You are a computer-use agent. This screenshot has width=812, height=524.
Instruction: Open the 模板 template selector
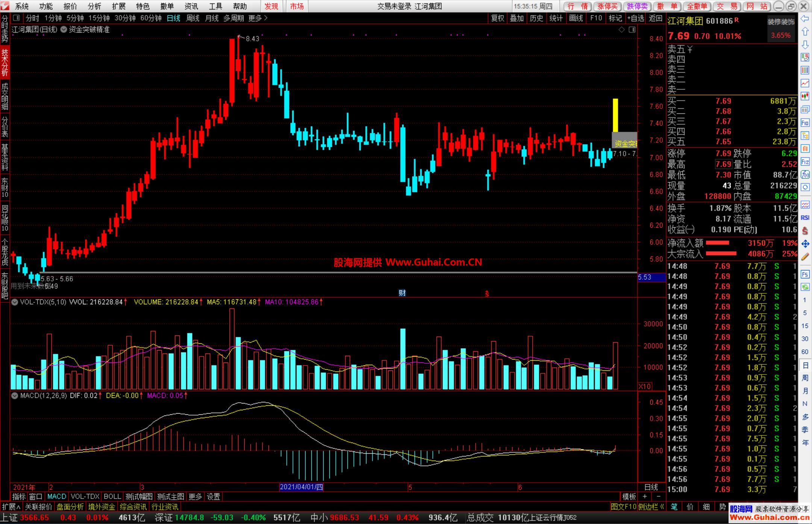pos(629,497)
